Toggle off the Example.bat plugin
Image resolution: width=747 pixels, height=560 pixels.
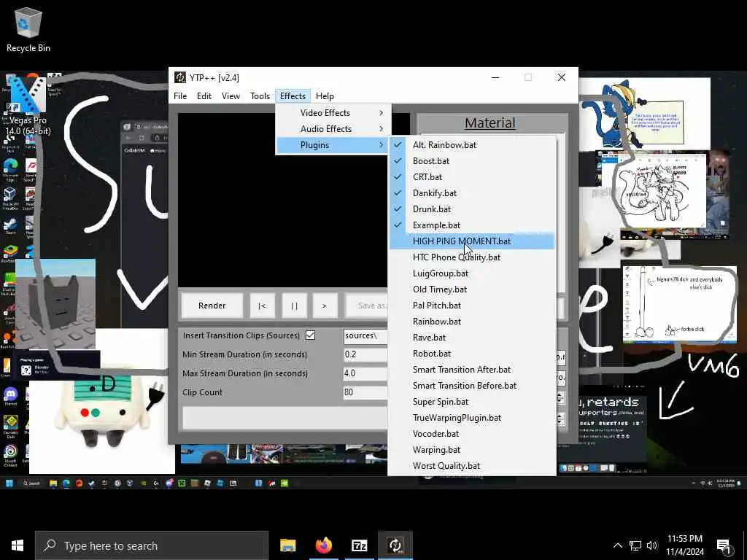[472, 225]
